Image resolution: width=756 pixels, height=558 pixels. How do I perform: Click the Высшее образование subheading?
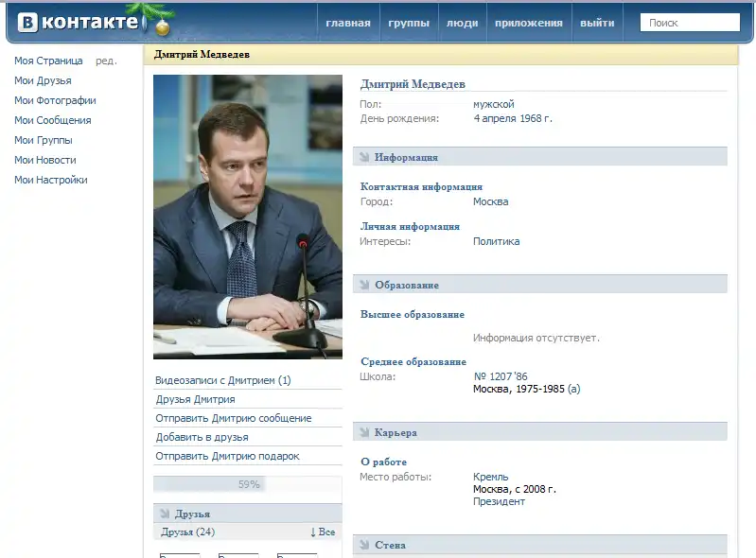click(x=413, y=314)
